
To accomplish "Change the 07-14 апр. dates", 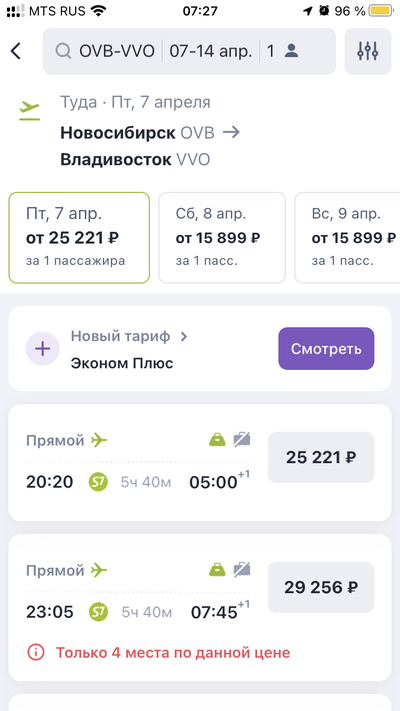I will (210, 52).
